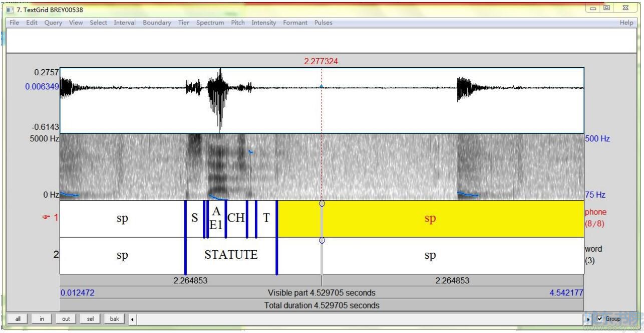The image size is (644, 333).
Task: Click the 500 Hz pitch ceiling label
Action: (597, 138)
